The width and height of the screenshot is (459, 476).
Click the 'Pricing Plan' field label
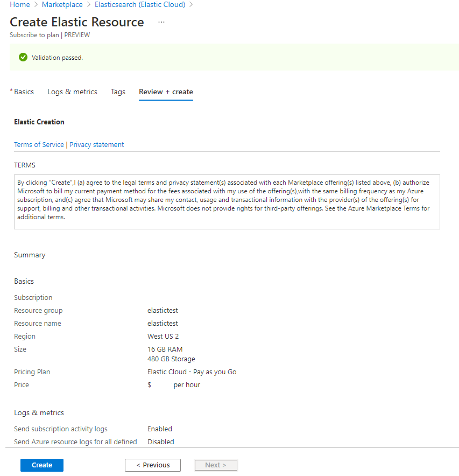pos(32,372)
